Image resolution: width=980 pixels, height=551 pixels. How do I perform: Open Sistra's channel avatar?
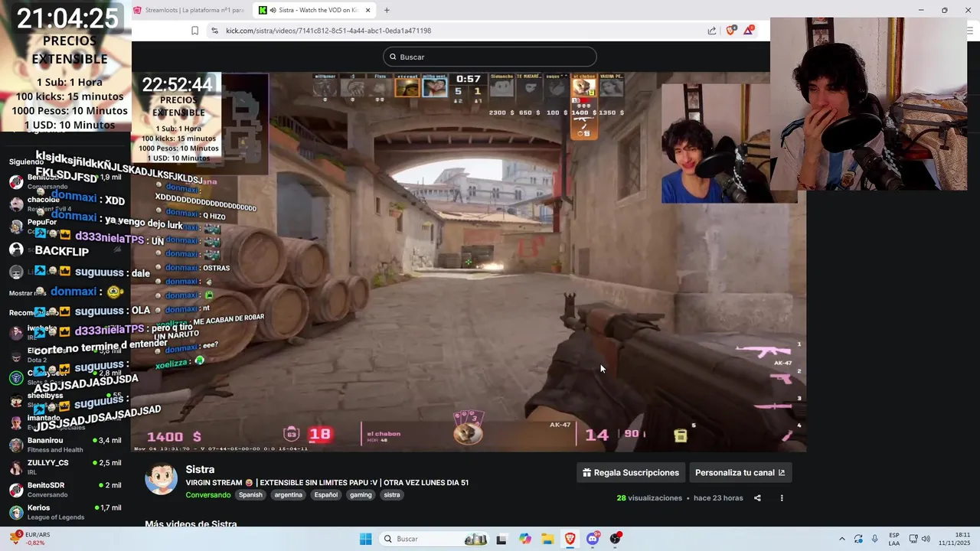pos(162,480)
